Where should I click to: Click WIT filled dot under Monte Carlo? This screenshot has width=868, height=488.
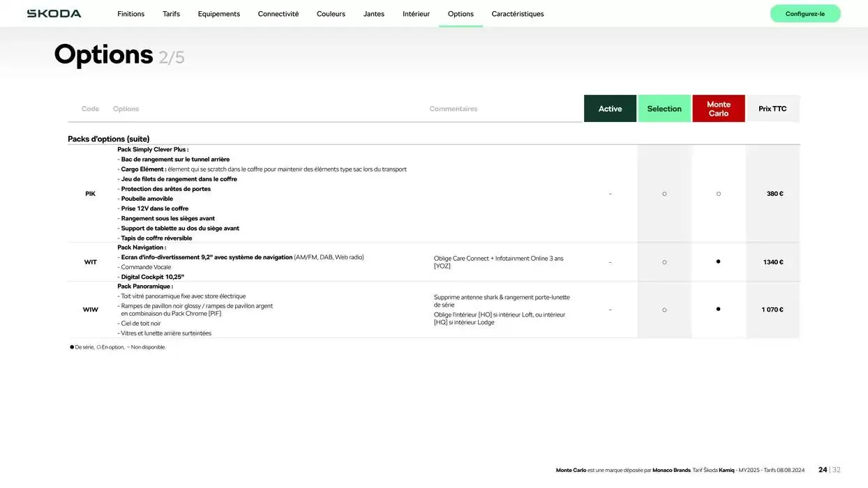[719, 262]
